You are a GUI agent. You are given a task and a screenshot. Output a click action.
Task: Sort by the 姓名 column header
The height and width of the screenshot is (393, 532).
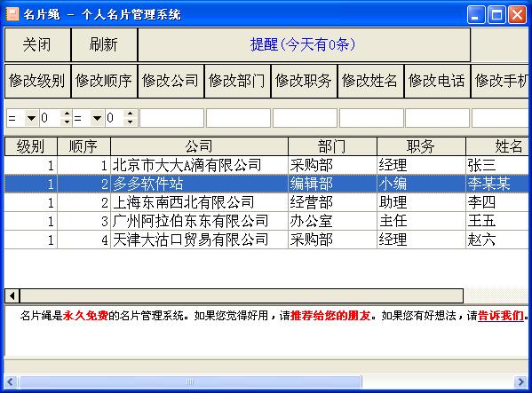497,146
